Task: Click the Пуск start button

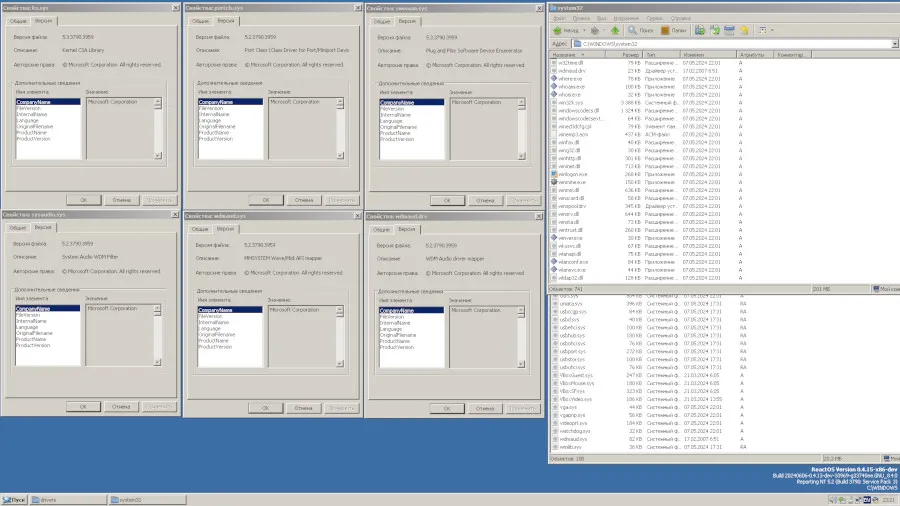Action: 14,499
